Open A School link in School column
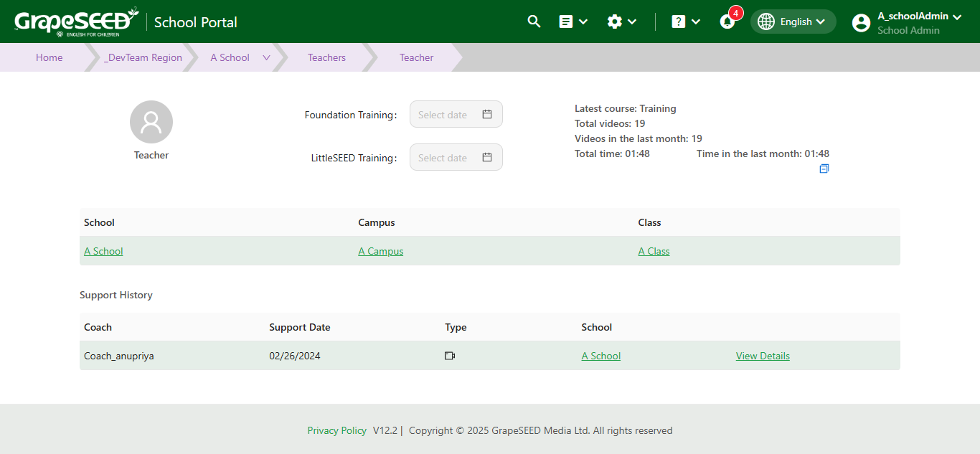980x454 pixels. coord(103,251)
